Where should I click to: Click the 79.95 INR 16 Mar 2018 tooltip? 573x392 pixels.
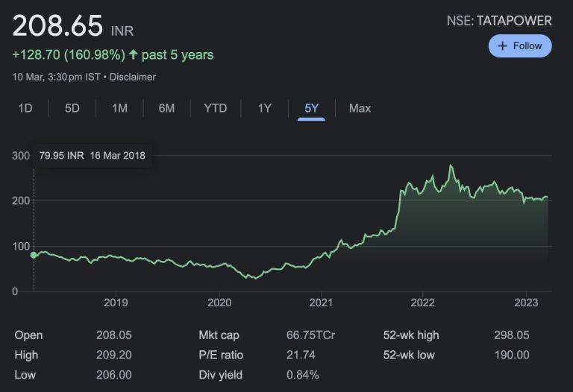tap(93, 156)
